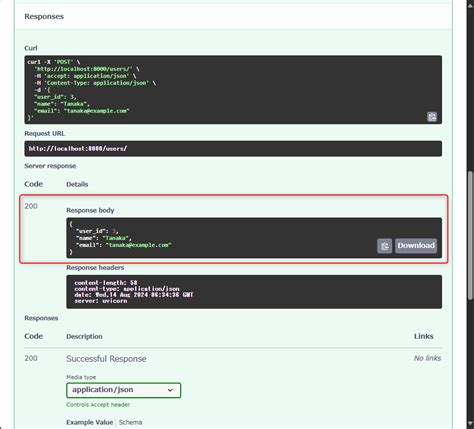This screenshot has width=474, height=429.
Task: Click the "Response headers" label
Action: tap(95, 268)
